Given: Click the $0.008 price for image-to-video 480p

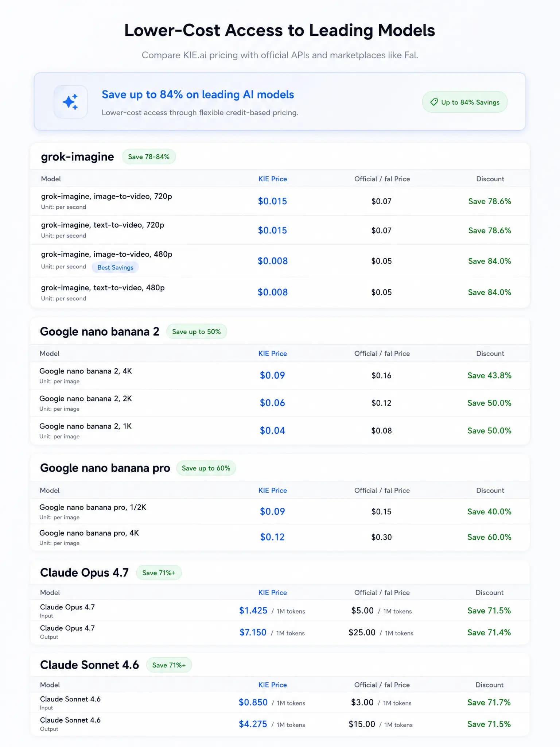Looking at the screenshot, I should click(273, 261).
